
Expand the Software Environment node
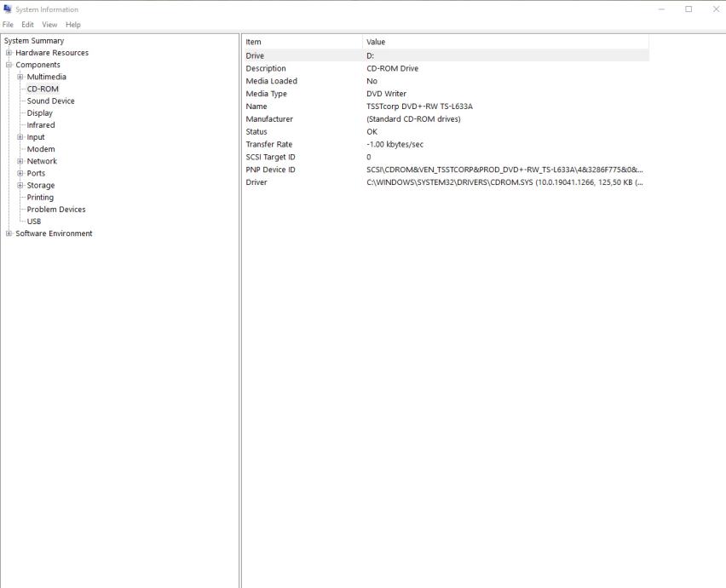coord(9,233)
